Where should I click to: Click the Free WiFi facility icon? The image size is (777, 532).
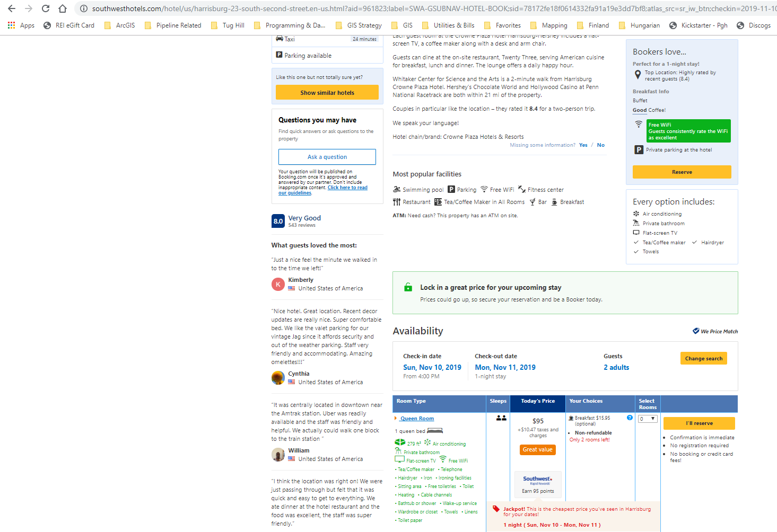pyautogui.click(x=484, y=189)
